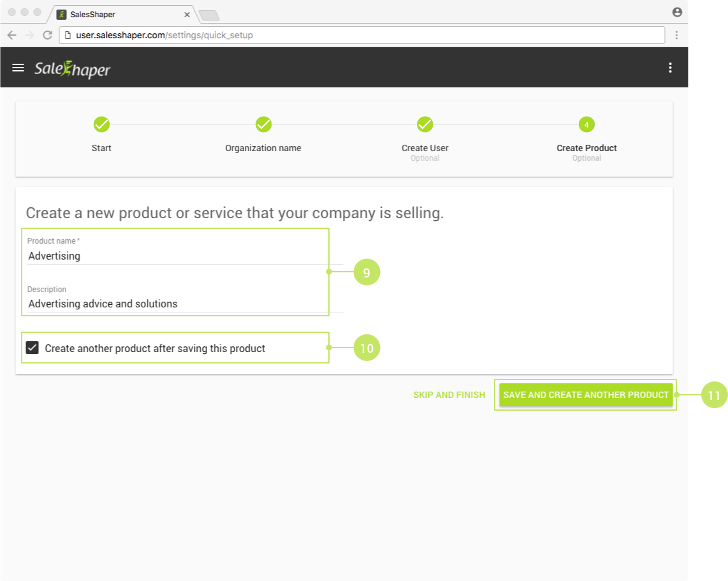This screenshot has height=581, width=728.
Task: Open a new browser tab
Action: point(209,16)
